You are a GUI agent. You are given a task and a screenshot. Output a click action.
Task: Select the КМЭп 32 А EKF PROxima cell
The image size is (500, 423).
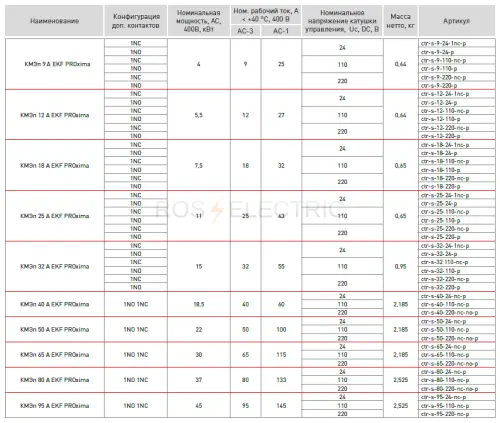click(55, 266)
